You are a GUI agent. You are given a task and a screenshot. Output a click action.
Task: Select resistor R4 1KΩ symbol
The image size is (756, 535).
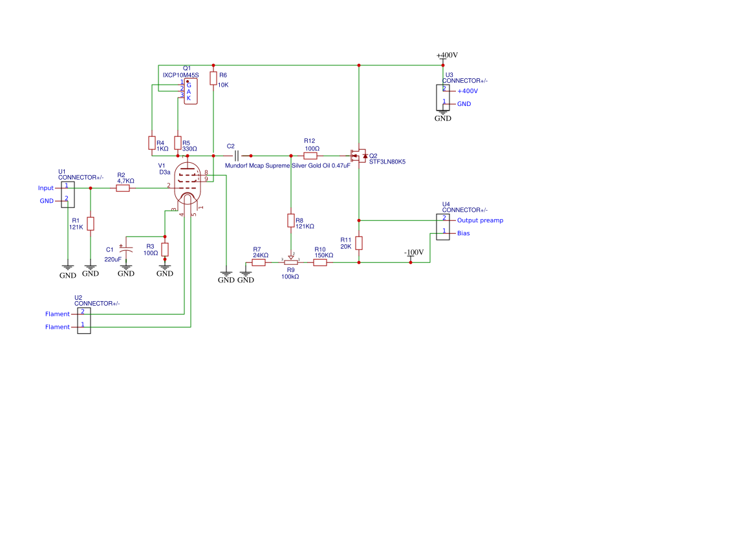point(152,143)
